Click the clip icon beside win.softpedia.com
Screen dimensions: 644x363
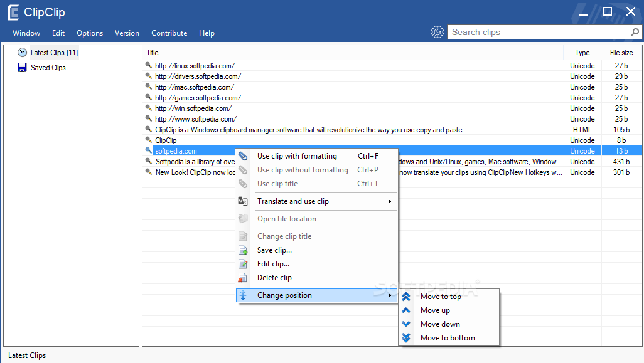pos(149,108)
